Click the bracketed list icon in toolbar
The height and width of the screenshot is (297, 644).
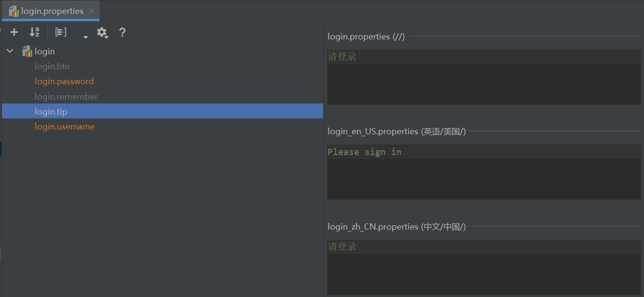[x=61, y=32]
